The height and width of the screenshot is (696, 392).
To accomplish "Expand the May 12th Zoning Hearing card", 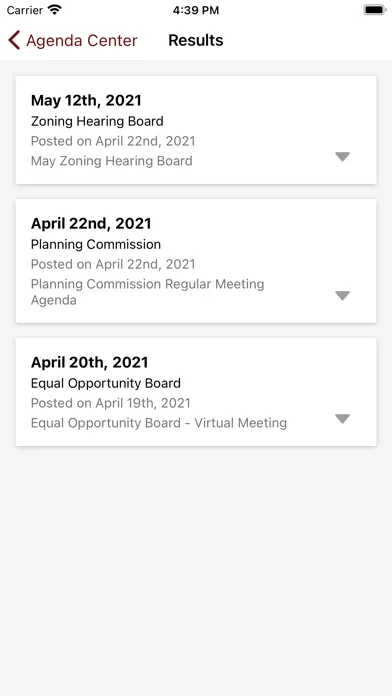I will [x=342, y=157].
